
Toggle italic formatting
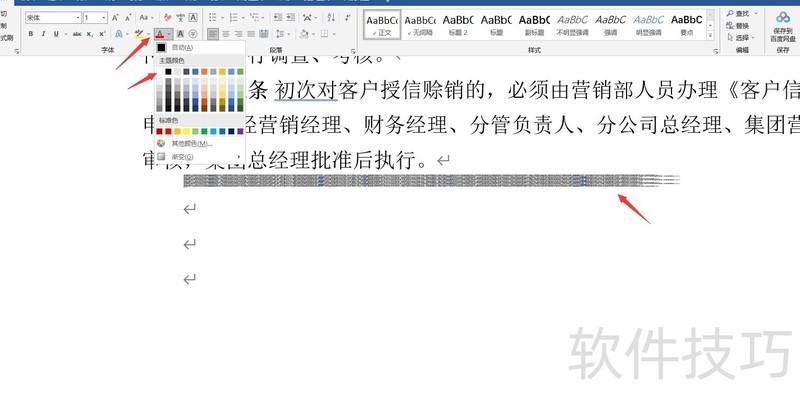pos(43,34)
